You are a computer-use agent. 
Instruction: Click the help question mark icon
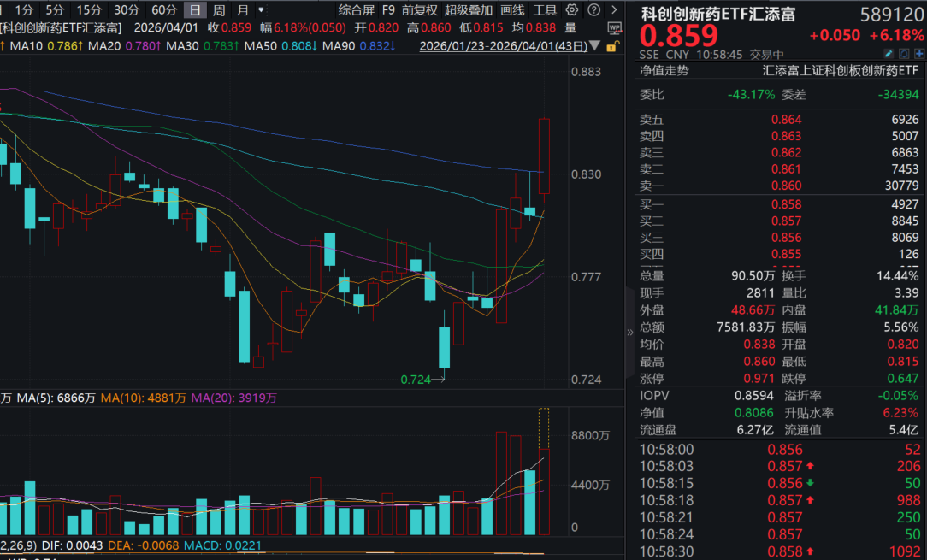click(x=593, y=10)
